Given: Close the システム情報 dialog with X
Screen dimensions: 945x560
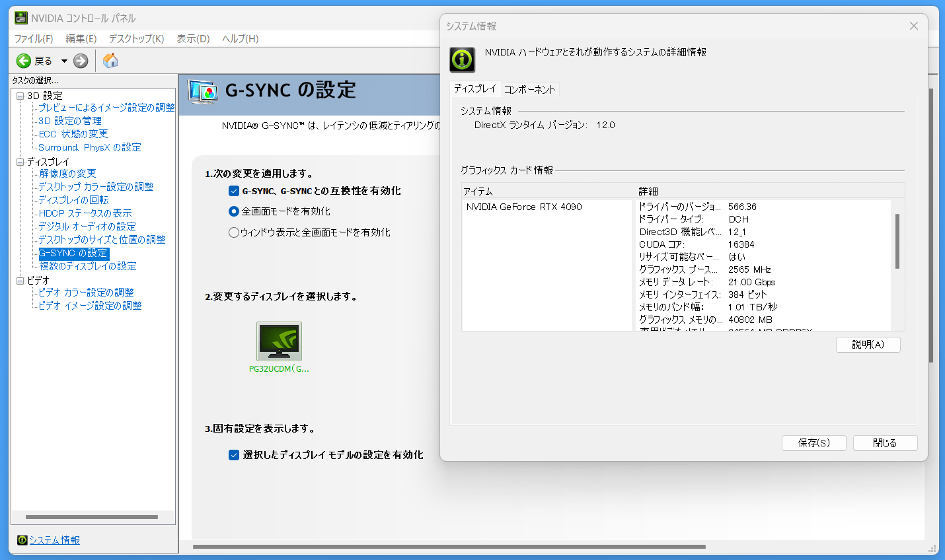Looking at the screenshot, I should pyautogui.click(x=914, y=26).
